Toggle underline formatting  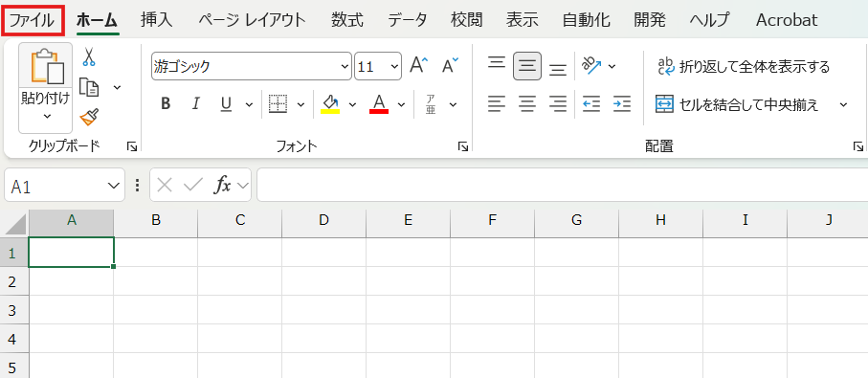[226, 104]
